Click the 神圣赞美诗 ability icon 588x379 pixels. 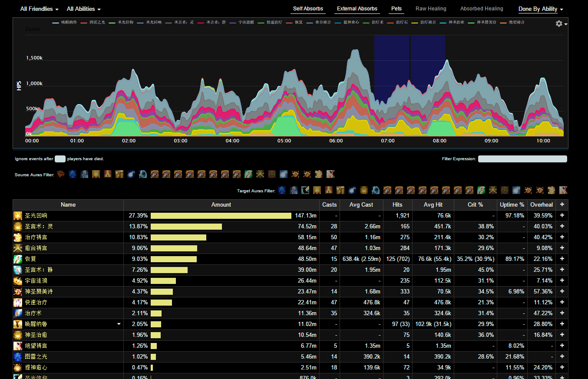click(x=18, y=292)
